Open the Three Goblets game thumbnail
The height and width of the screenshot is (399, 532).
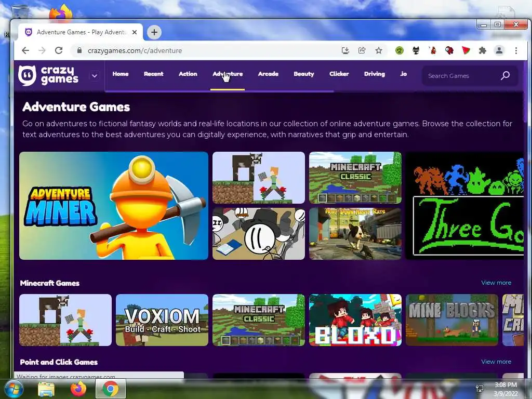tap(465, 206)
